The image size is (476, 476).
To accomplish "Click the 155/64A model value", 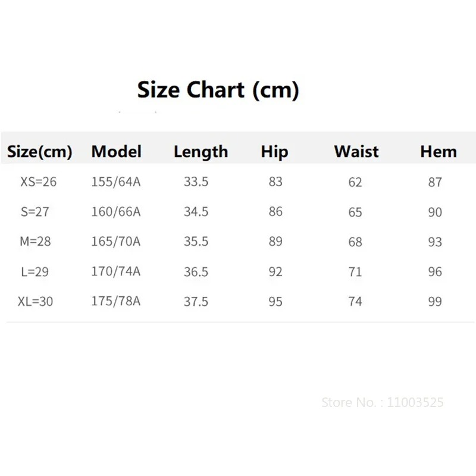I will tap(116, 182).
